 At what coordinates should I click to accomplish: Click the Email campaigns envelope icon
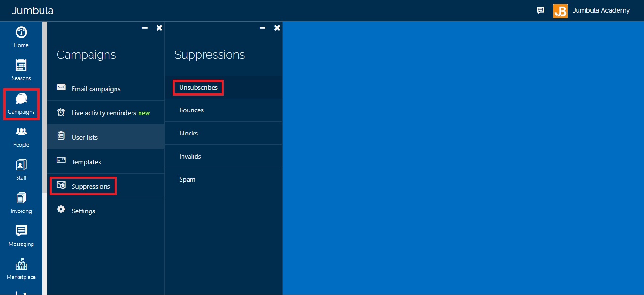(x=61, y=87)
